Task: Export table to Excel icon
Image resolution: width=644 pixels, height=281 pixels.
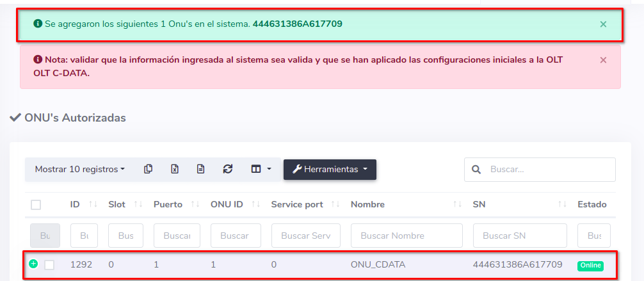Action: click(x=174, y=169)
